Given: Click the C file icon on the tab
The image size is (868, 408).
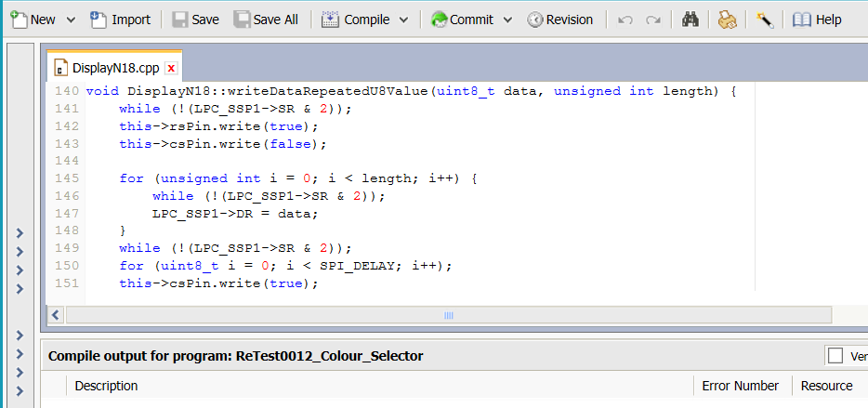Looking at the screenshot, I should click(59, 68).
